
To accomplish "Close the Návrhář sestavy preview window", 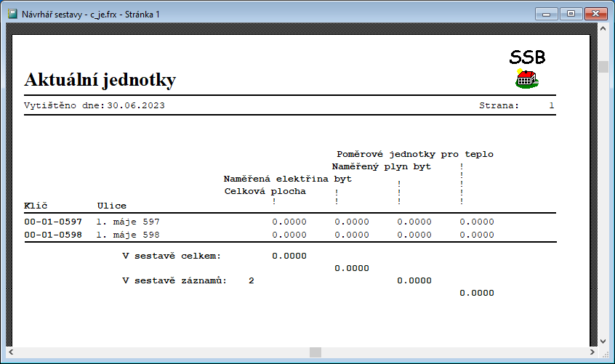I will point(595,13).
